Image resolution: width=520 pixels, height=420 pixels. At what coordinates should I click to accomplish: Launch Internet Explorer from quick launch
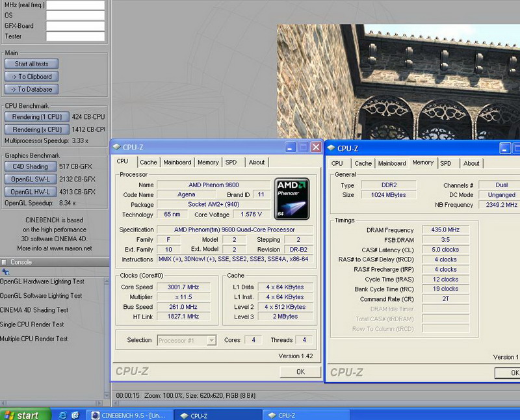(62, 415)
